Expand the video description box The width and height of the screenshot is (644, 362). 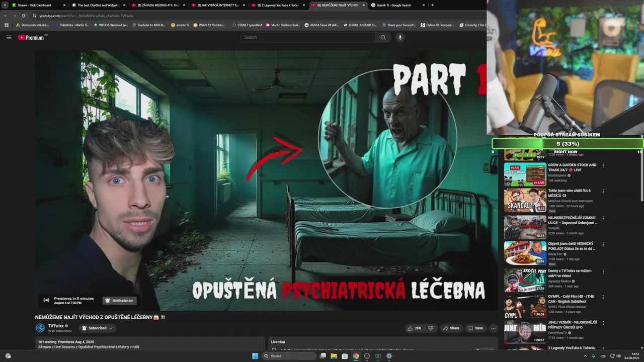(150, 344)
